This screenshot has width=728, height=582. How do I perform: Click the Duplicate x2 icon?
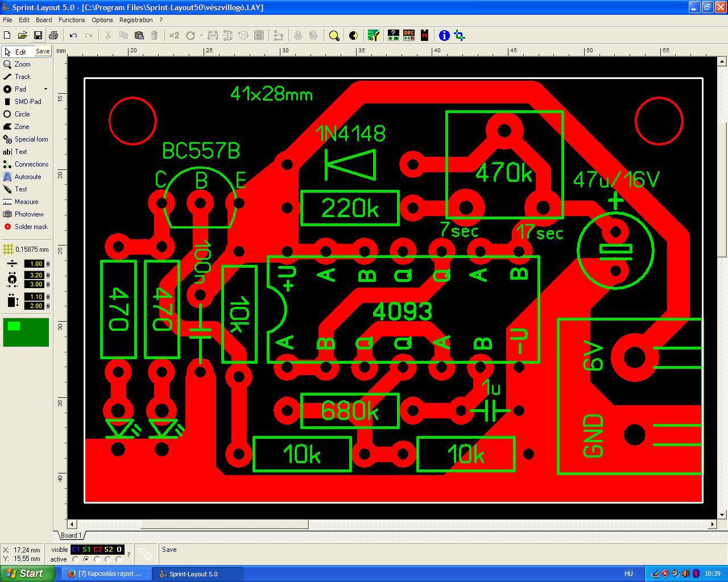click(x=174, y=35)
